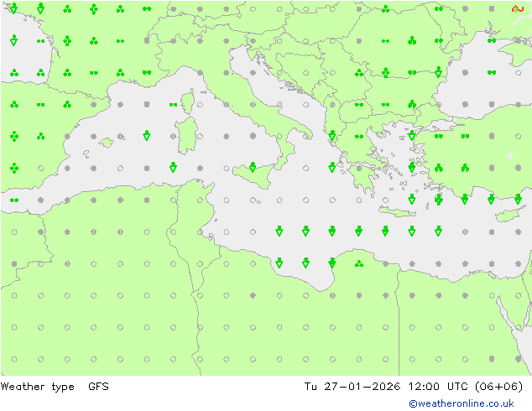This screenshot has height=411, width=532.
Task: Click the "Tu 27-01-2026 12:00 UTC (06+06)" timestamp
Action: (x=414, y=387)
